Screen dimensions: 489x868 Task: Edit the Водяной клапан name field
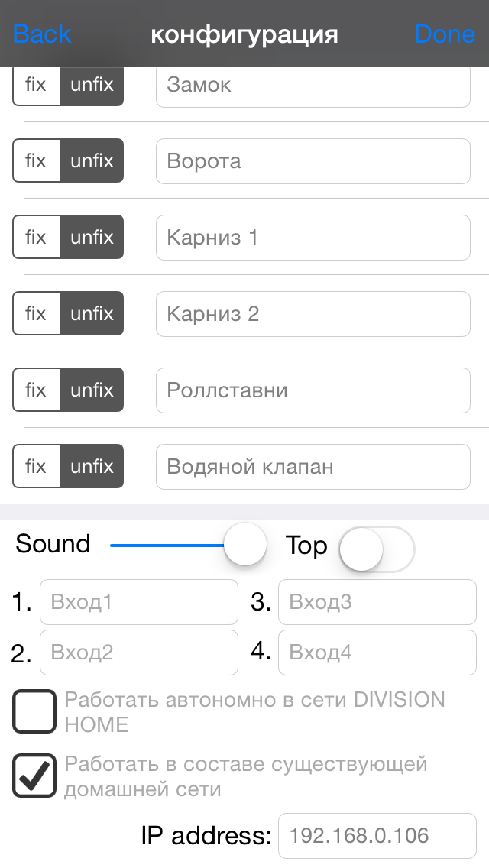(313, 467)
